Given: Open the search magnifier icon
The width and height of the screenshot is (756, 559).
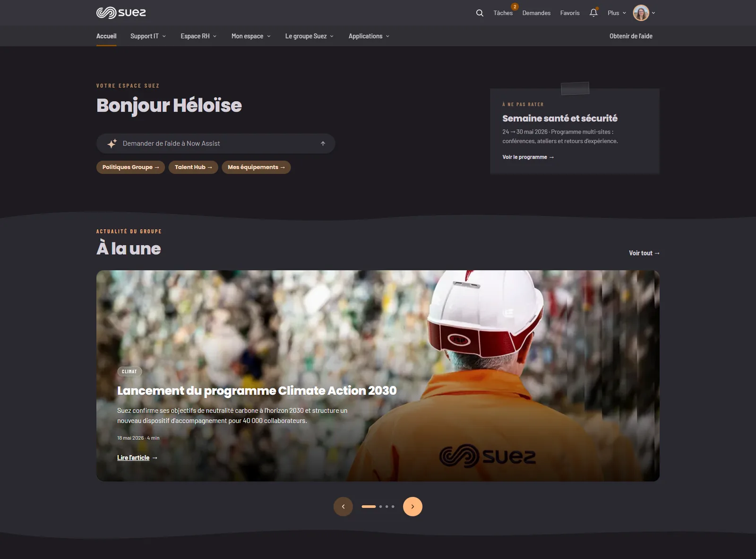Looking at the screenshot, I should click(480, 13).
